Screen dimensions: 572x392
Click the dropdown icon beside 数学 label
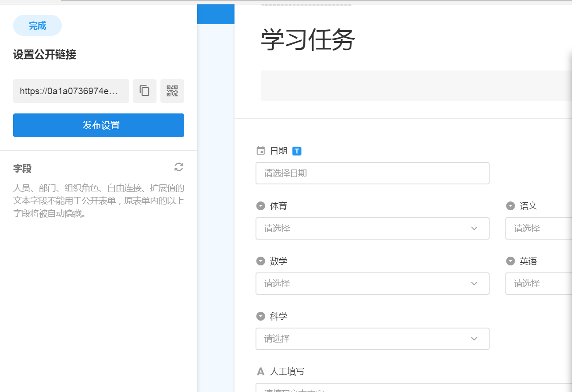[x=261, y=261]
